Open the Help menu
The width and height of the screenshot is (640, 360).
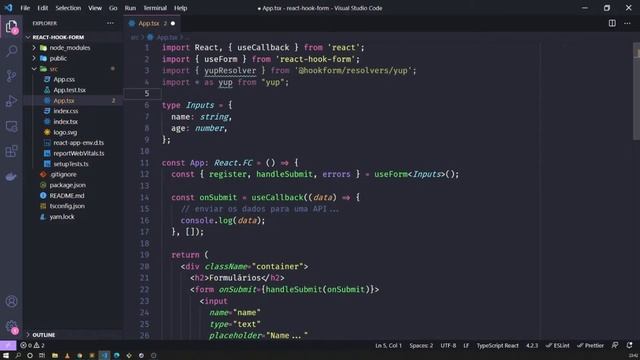(x=180, y=8)
